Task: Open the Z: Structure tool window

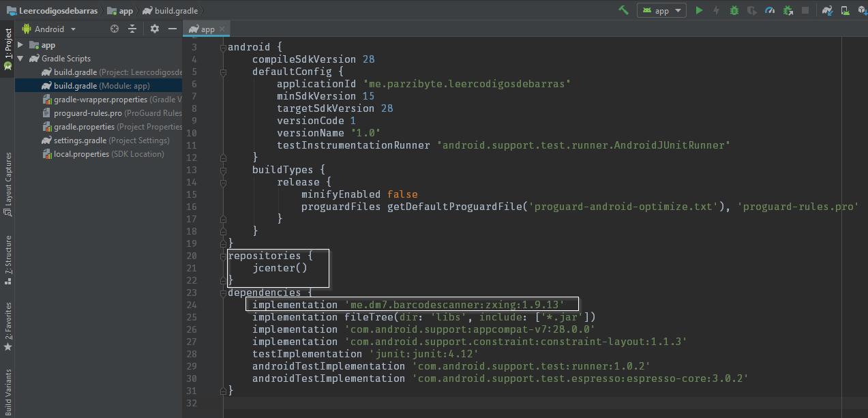Action: pos(8,260)
